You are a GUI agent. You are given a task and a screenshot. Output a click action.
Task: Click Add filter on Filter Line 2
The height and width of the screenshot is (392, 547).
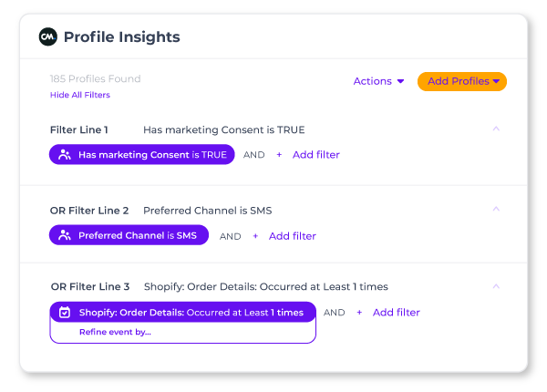pyautogui.click(x=292, y=236)
